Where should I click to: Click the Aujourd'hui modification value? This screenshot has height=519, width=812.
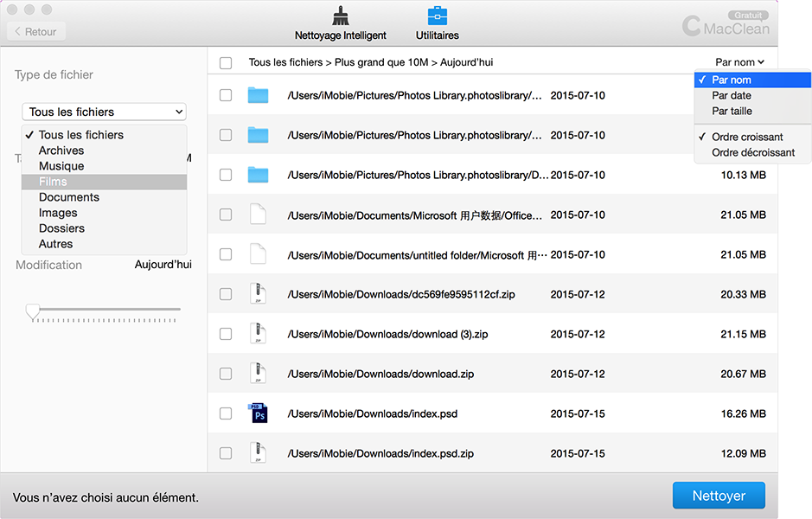point(163,264)
